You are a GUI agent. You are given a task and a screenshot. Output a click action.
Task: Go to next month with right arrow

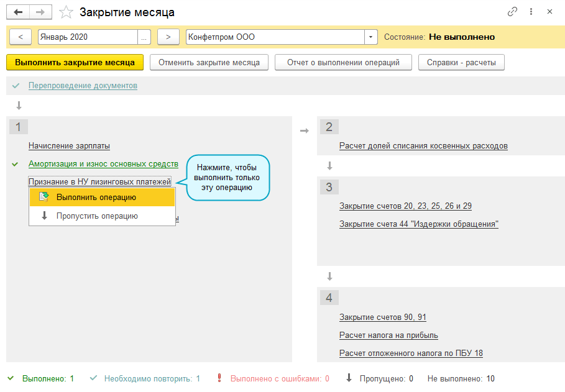(168, 37)
